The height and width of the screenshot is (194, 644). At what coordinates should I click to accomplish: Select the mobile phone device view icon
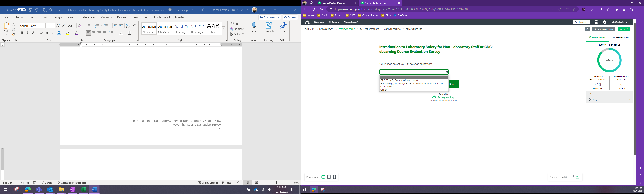[x=335, y=177]
